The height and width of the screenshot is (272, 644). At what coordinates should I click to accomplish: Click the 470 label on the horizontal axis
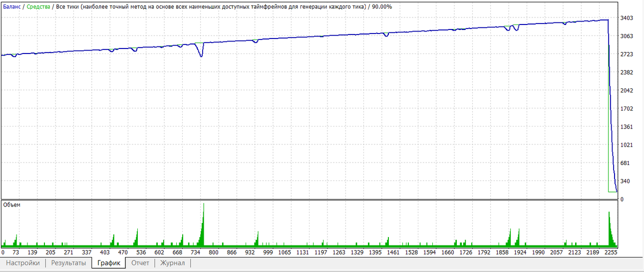click(123, 253)
